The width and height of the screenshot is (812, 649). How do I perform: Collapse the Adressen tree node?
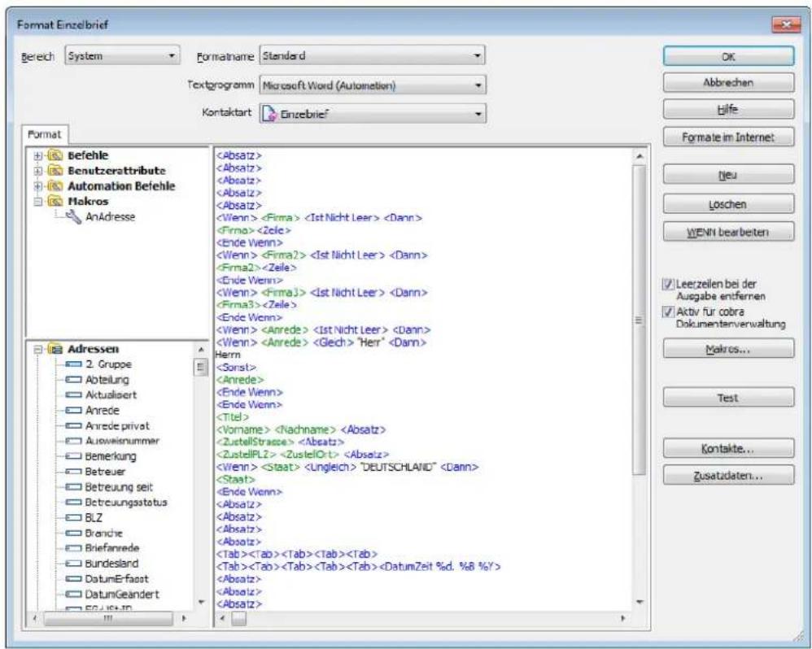tap(37, 350)
